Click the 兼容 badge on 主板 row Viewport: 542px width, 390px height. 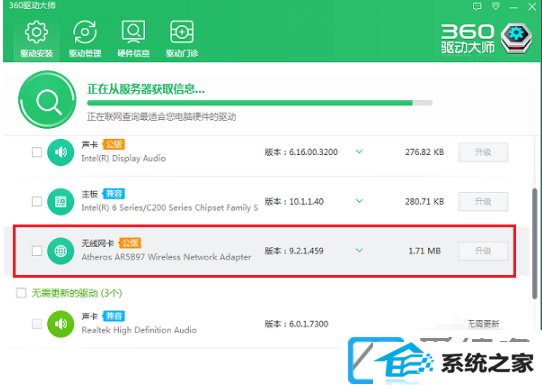pyautogui.click(x=114, y=194)
